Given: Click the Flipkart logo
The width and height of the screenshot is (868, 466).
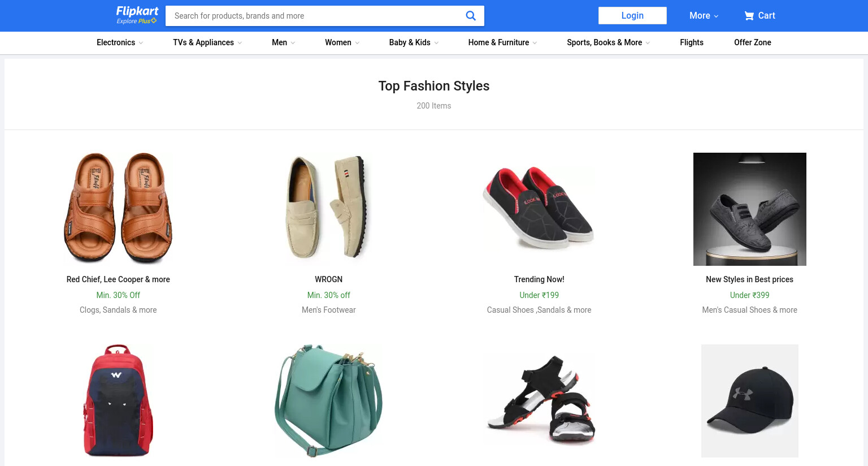Looking at the screenshot, I should 137,11.
